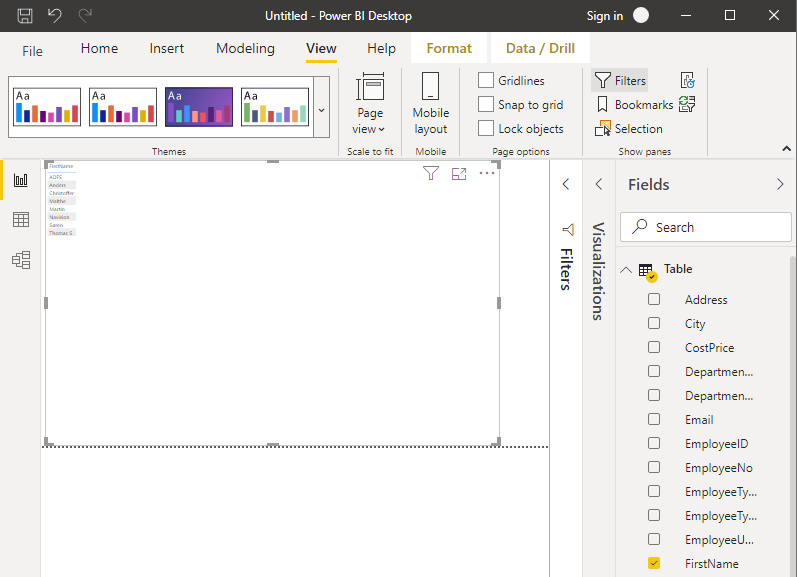Toggle the Filters pane button
Image resolution: width=797 pixels, height=577 pixels.
620,80
